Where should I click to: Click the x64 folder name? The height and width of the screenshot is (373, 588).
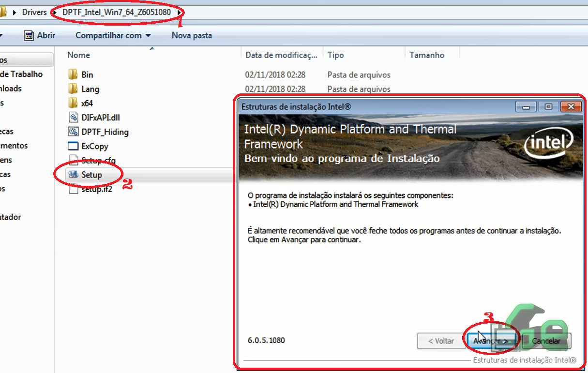coord(87,103)
